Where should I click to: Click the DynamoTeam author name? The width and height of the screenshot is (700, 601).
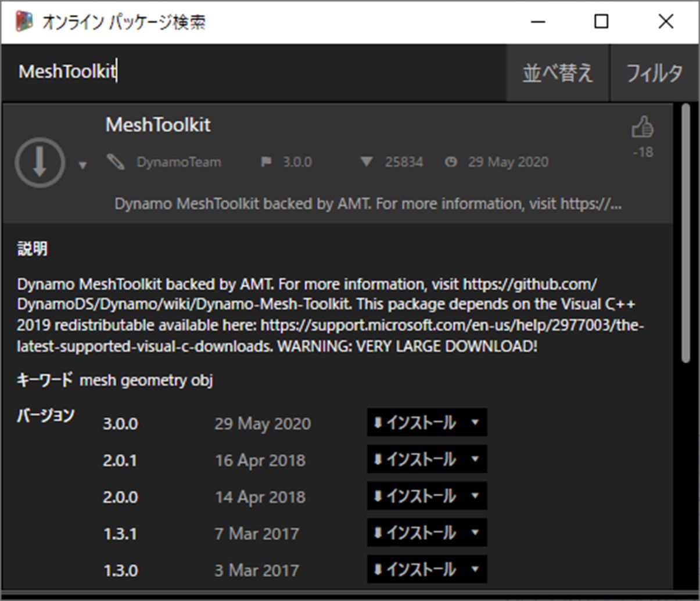point(179,162)
